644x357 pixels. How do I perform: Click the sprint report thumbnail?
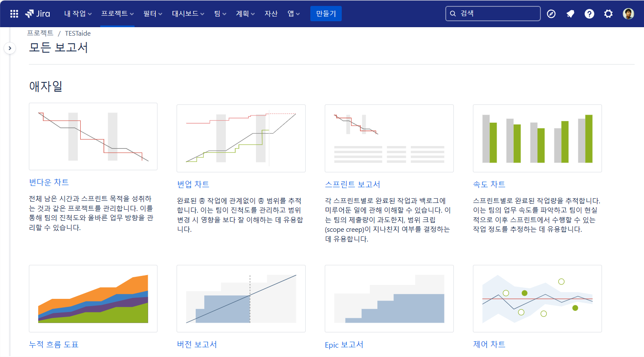coord(389,138)
